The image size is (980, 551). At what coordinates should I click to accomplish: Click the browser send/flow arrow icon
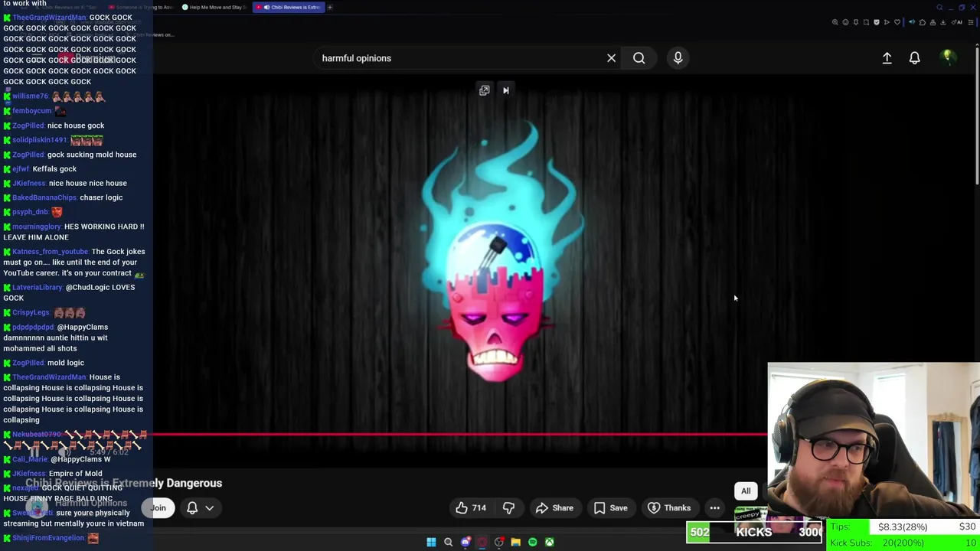[887, 22]
